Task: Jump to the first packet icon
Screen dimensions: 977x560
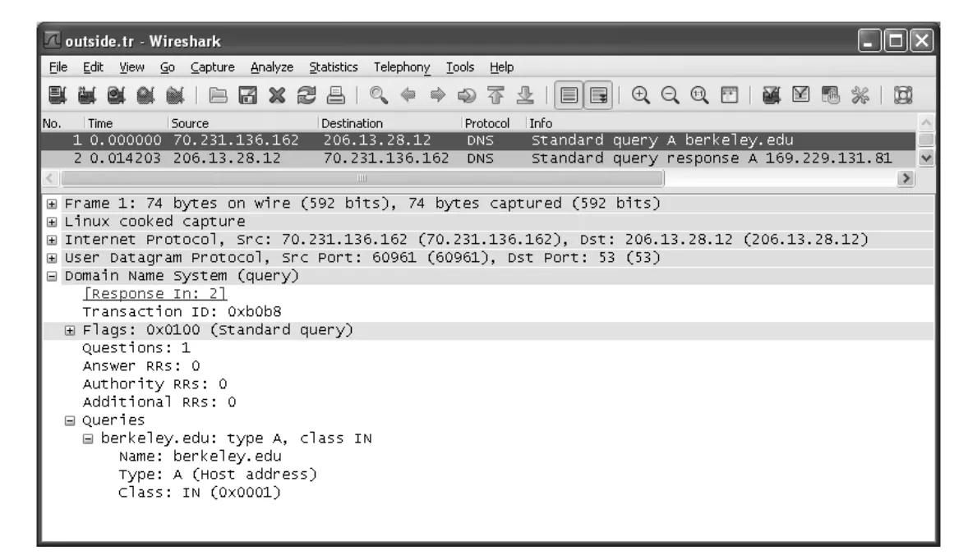Action: [x=496, y=95]
